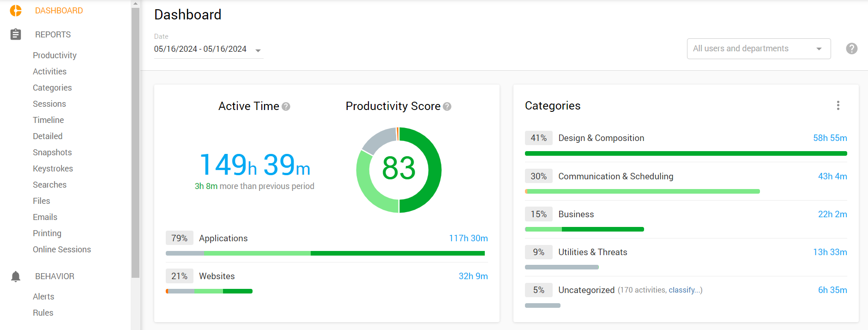
Task: Click the help icon beside Productivity Score
Action: pyautogui.click(x=447, y=107)
